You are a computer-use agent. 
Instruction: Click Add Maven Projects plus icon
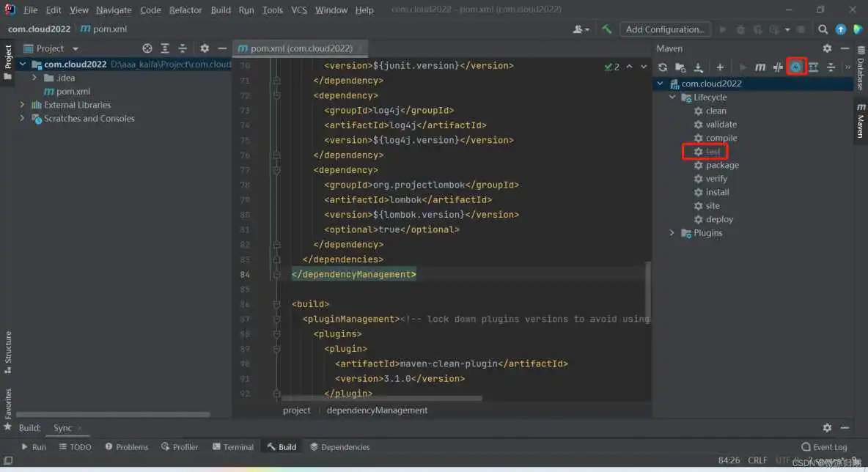[x=720, y=67]
